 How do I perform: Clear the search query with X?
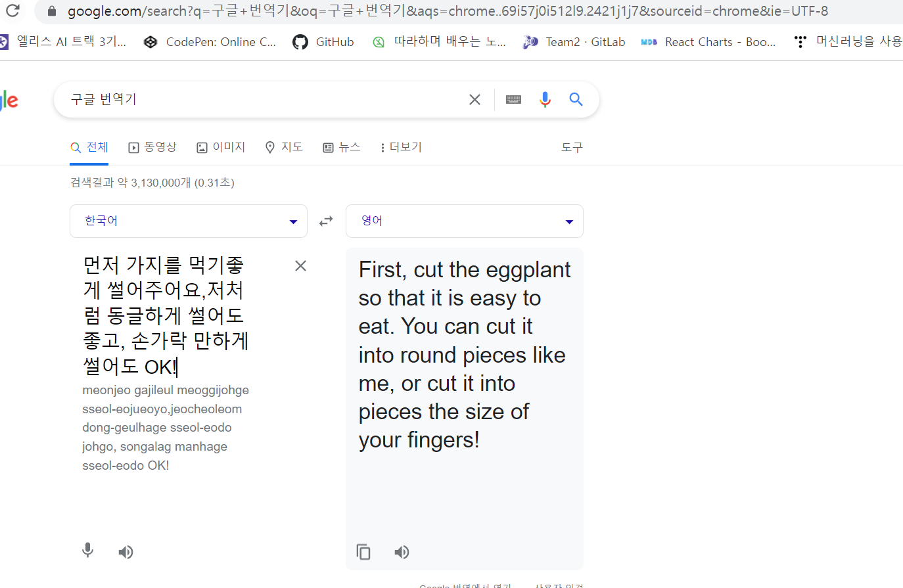click(x=475, y=99)
